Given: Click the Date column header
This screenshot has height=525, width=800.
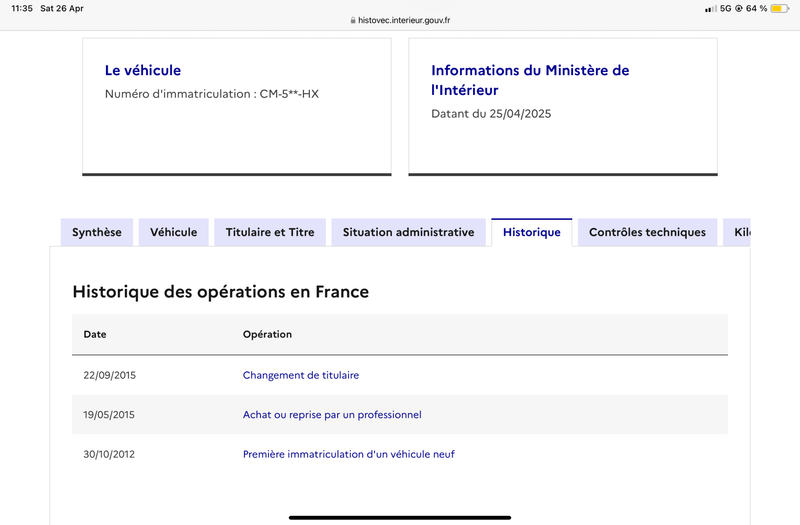Looking at the screenshot, I should point(95,335).
